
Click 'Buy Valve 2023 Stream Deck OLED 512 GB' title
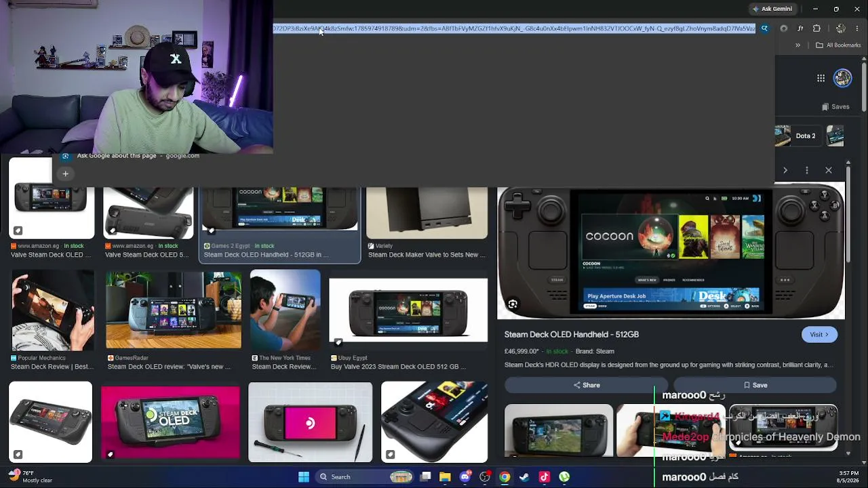pos(399,367)
